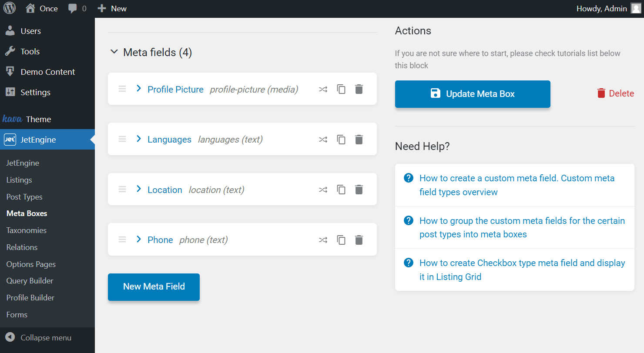Open the Listings submenu
This screenshot has height=353, width=644.
click(x=19, y=180)
